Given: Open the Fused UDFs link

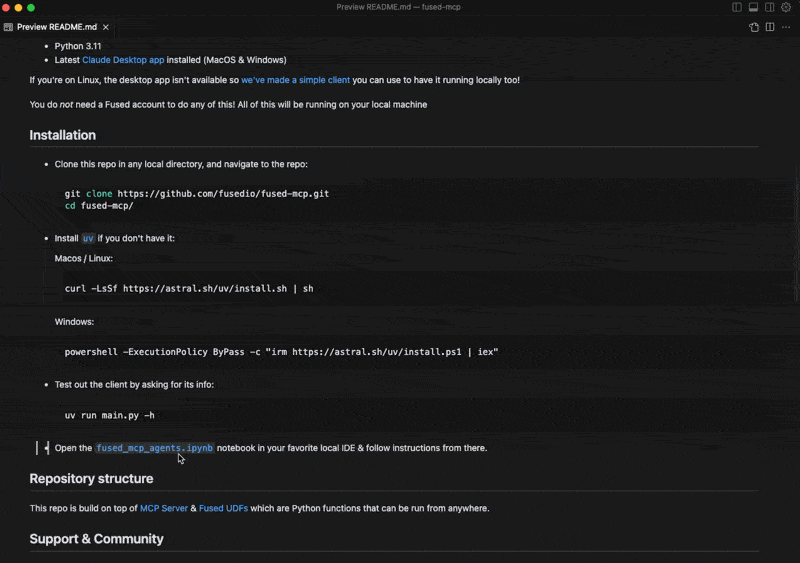Looking at the screenshot, I should pyautogui.click(x=223, y=508).
